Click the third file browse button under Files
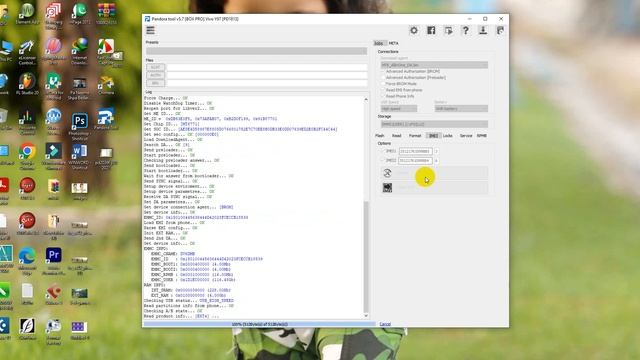Image resolution: width=640 pixels, height=360 pixels. [x=156, y=83]
